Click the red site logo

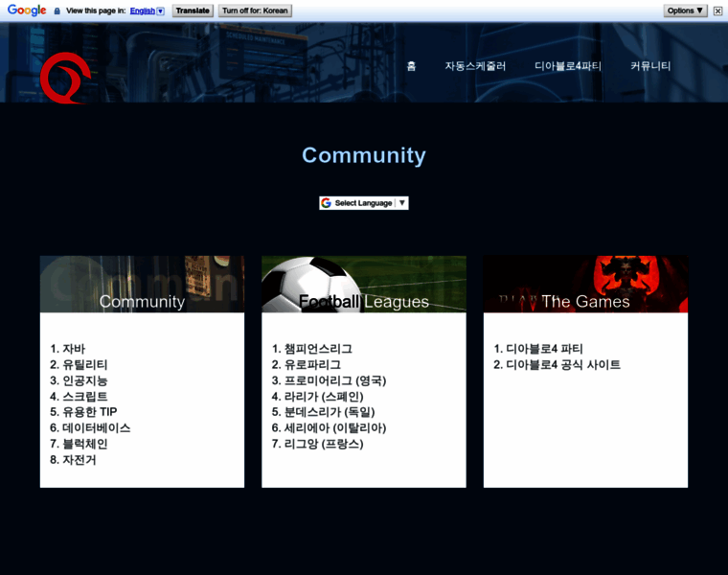[65, 79]
